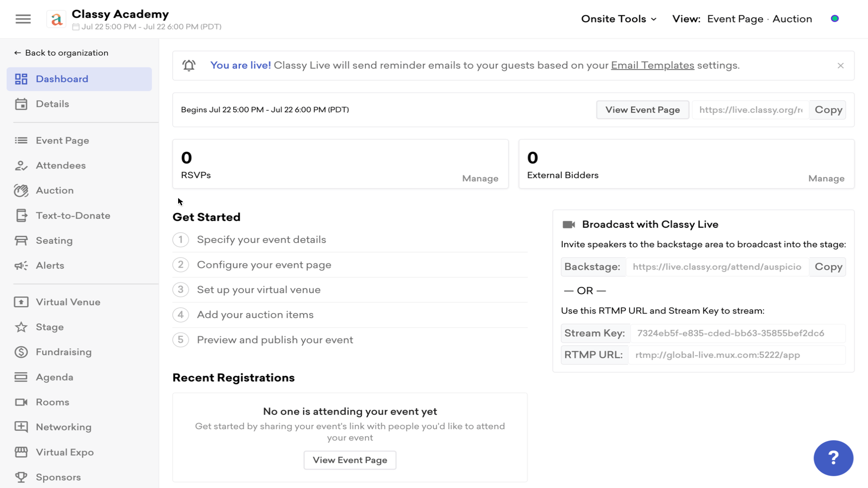Click the Dashboard grid icon
The image size is (868, 488).
point(21,79)
